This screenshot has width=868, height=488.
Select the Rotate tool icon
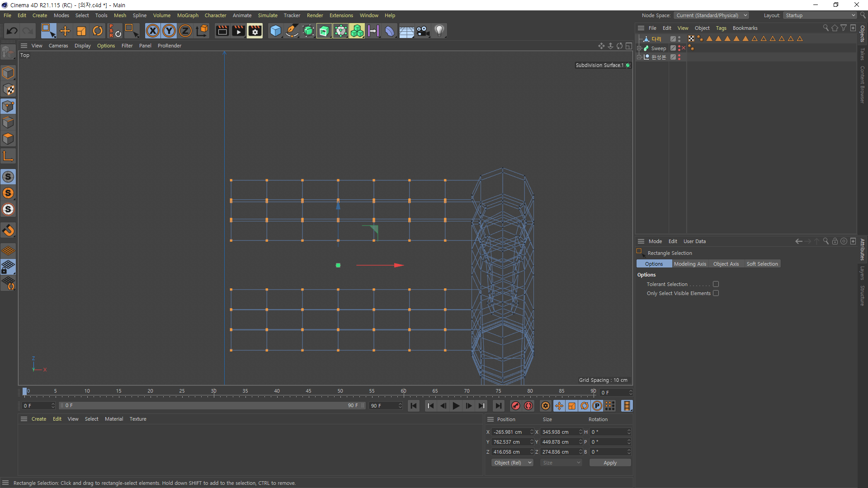pyautogui.click(x=98, y=31)
